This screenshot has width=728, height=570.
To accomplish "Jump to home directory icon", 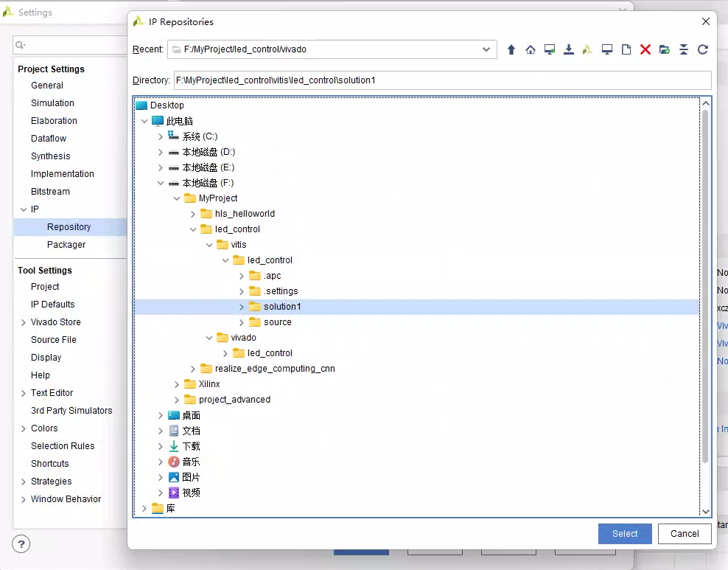I will pyautogui.click(x=531, y=49).
